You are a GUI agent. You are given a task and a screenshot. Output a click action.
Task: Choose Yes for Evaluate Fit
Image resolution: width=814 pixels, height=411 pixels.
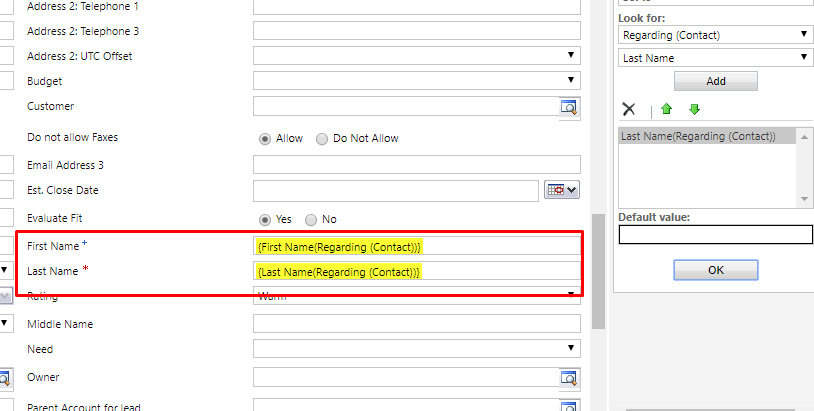[x=265, y=220]
